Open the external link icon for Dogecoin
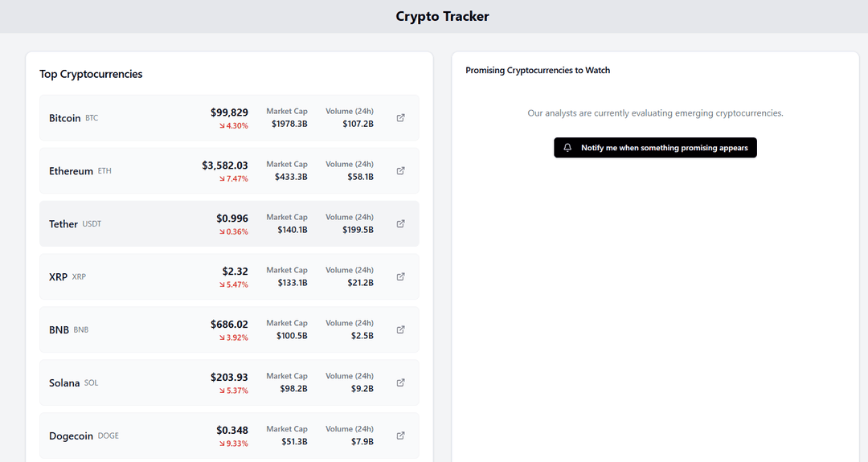Screen dimensions: 868x462 coord(401,436)
